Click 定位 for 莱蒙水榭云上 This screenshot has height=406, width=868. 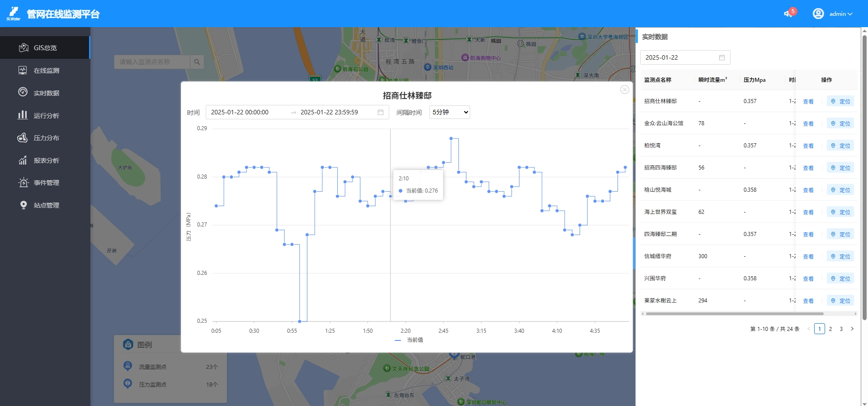click(x=840, y=301)
